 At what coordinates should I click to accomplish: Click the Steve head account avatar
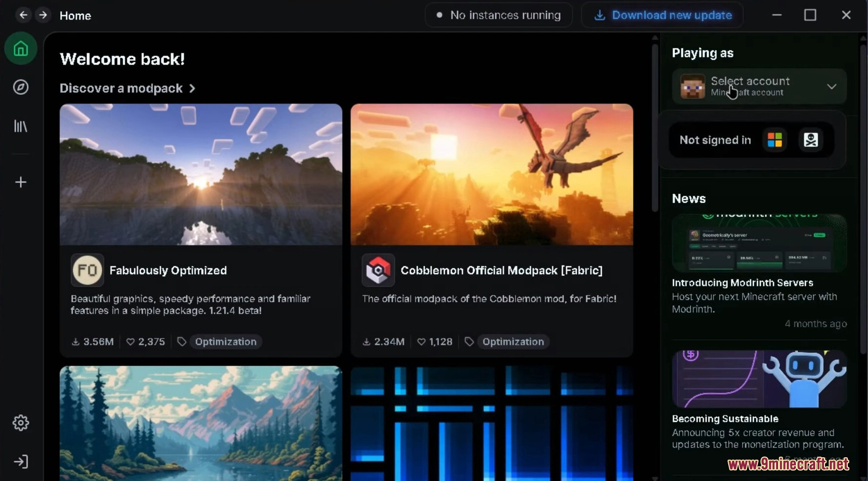coord(692,86)
